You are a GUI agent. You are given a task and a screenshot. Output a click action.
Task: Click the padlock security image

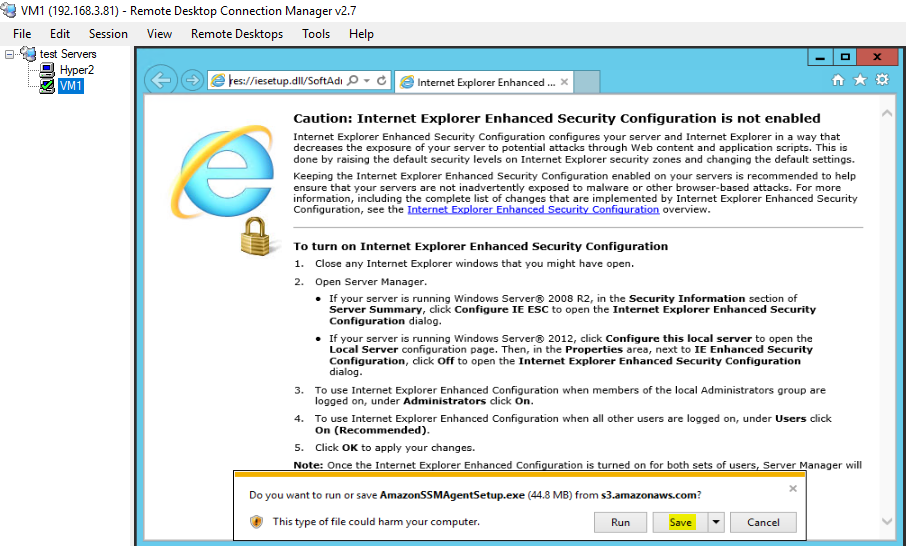pyautogui.click(x=255, y=236)
